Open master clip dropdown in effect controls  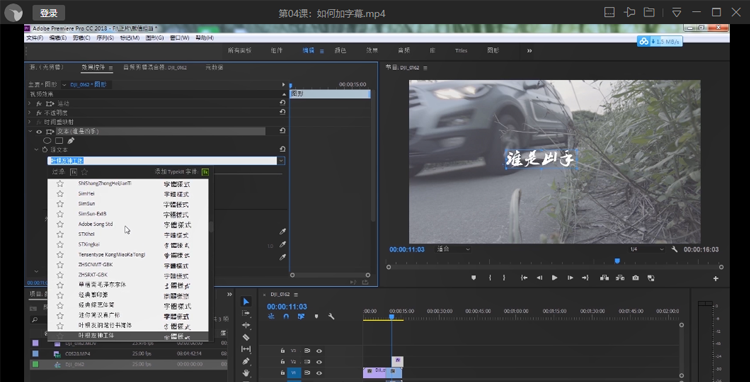64,85
